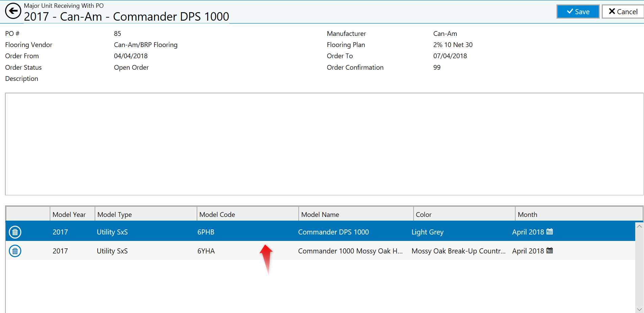Click Order To date 07/04/2018
This screenshot has height=313, width=644.
[450, 56]
